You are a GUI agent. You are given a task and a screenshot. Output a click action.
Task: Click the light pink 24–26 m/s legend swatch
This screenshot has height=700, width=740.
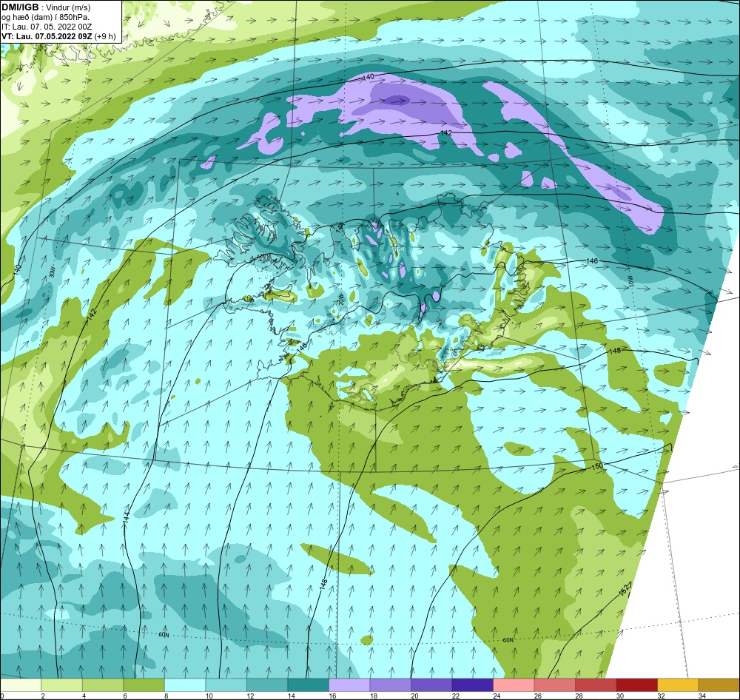click(514, 685)
